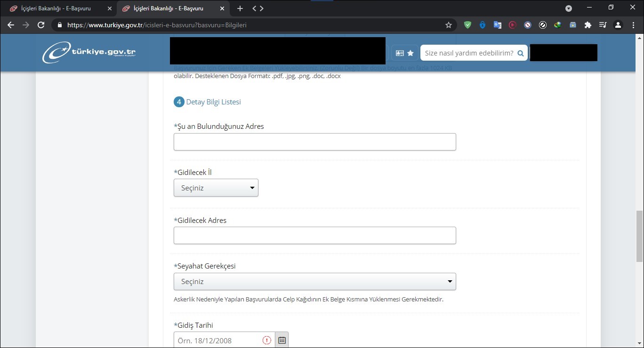The height and width of the screenshot is (348, 644).
Task: Open the Extensions puzzle piece menu
Action: 588,25
